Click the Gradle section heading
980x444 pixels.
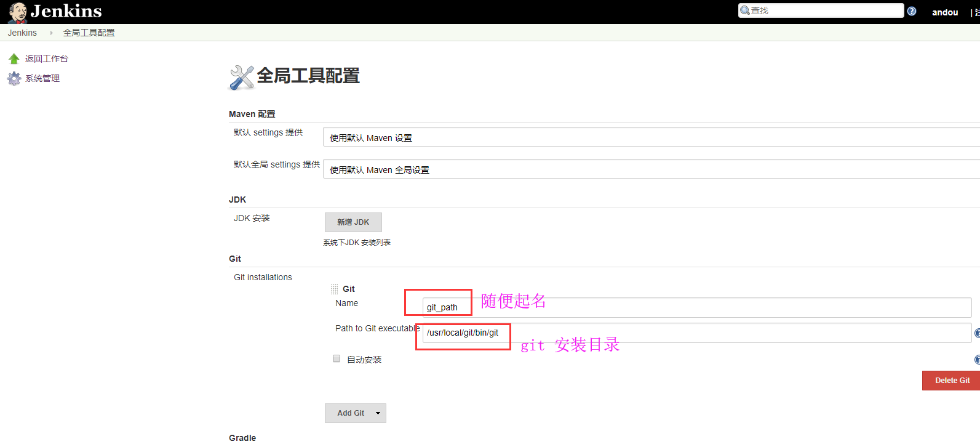point(242,438)
